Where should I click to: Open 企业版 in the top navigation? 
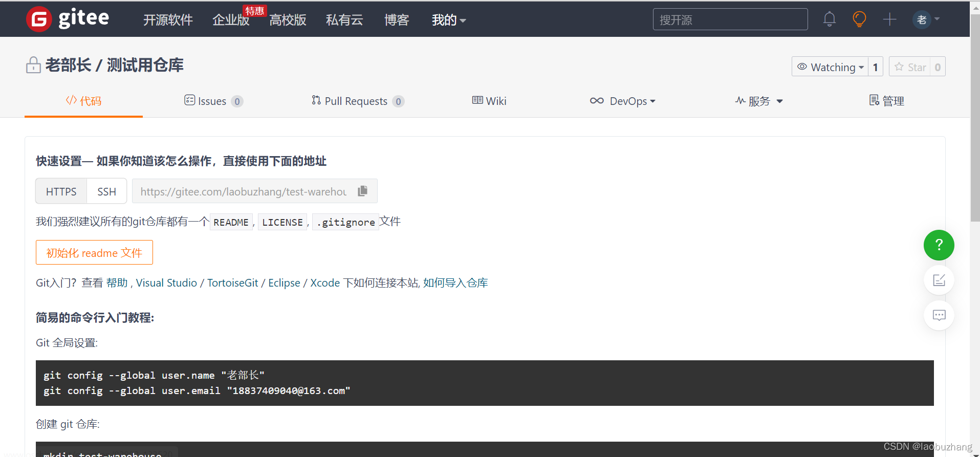(231, 20)
